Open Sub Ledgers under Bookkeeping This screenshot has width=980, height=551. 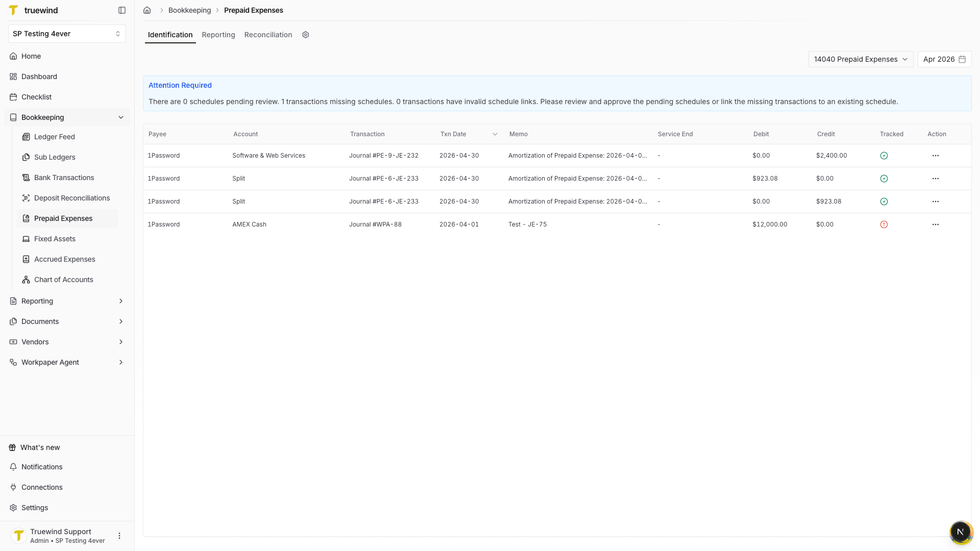[x=67, y=157]
